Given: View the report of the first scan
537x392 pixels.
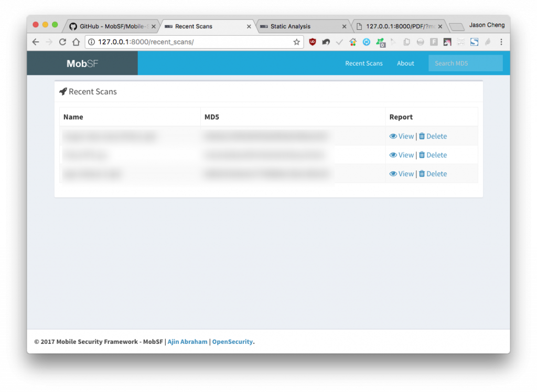Looking at the screenshot, I should 401,136.
